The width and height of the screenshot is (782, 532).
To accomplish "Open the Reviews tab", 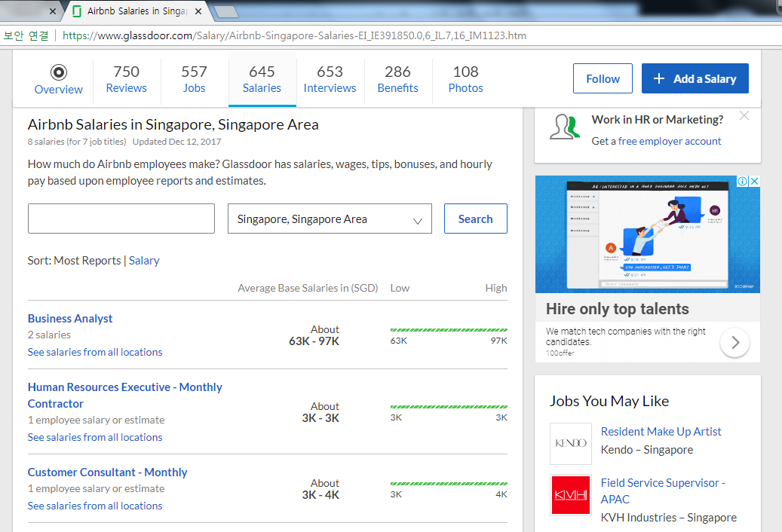I will [x=126, y=80].
